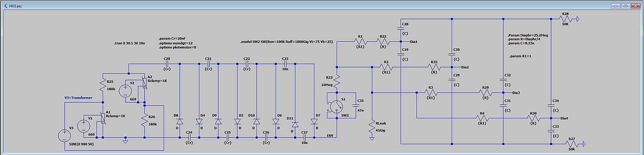The width and height of the screenshot is (644, 155).
Task: Click the V3=Transformer comment text
Action: coord(79,98)
